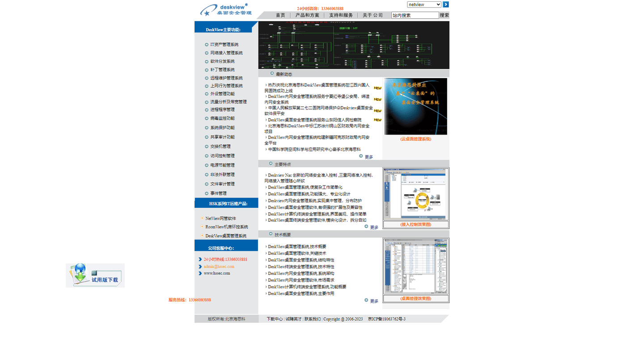Open RoomView机房环控系统 link

pyautogui.click(x=227, y=227)
